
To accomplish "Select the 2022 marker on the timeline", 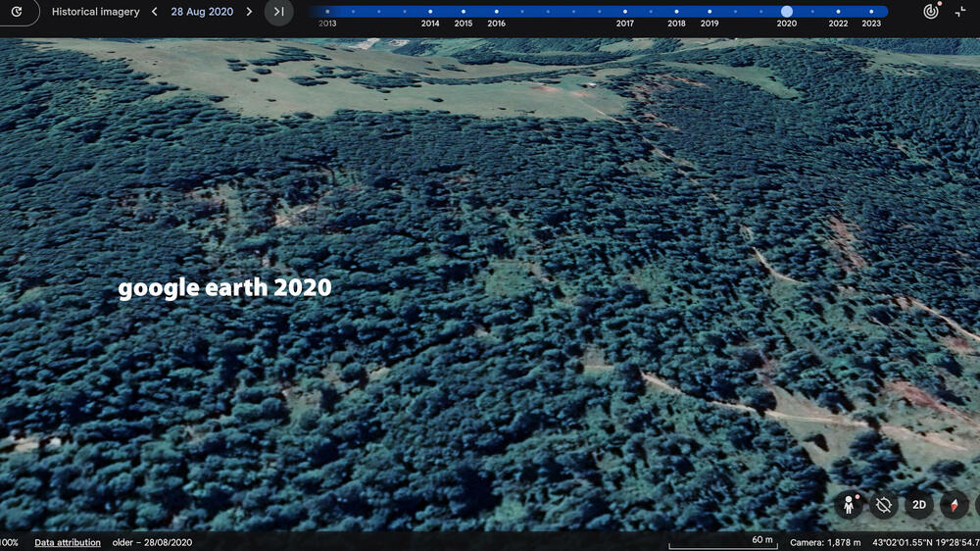I will (x=838, y=11).
